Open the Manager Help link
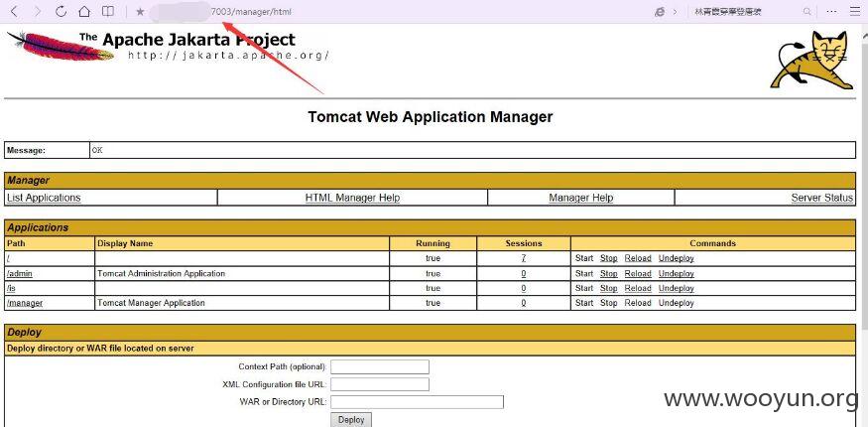Image resolution: width=868 pixels, height=427 pixels. (580, 198)
